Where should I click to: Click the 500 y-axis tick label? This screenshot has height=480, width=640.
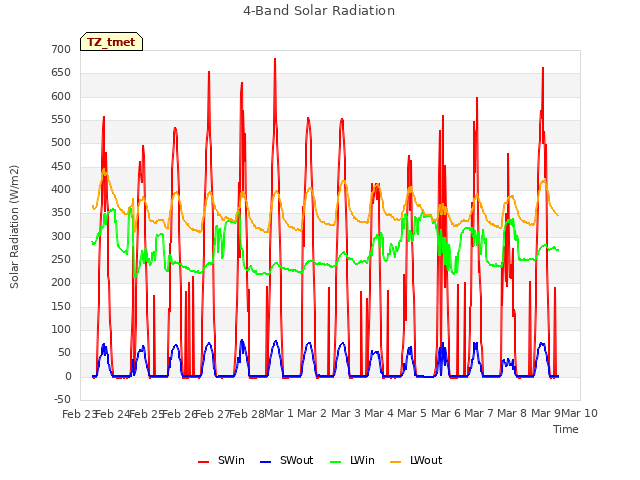61,142
